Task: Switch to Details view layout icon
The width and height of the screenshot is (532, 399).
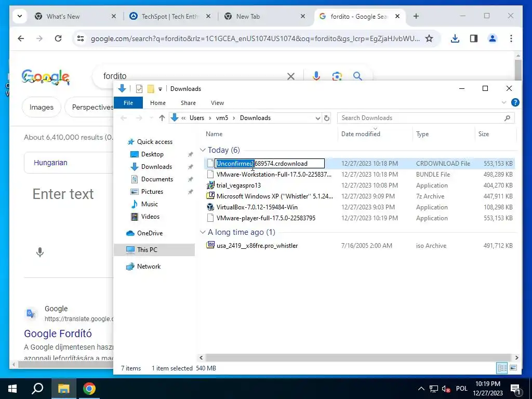Action: point(502,368)
